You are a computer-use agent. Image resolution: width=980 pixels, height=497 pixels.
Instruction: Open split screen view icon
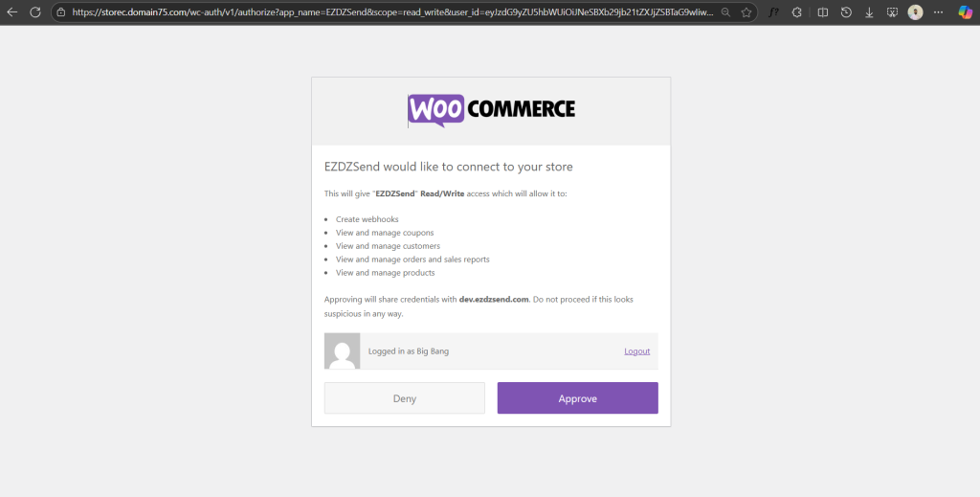click(823, 12)
